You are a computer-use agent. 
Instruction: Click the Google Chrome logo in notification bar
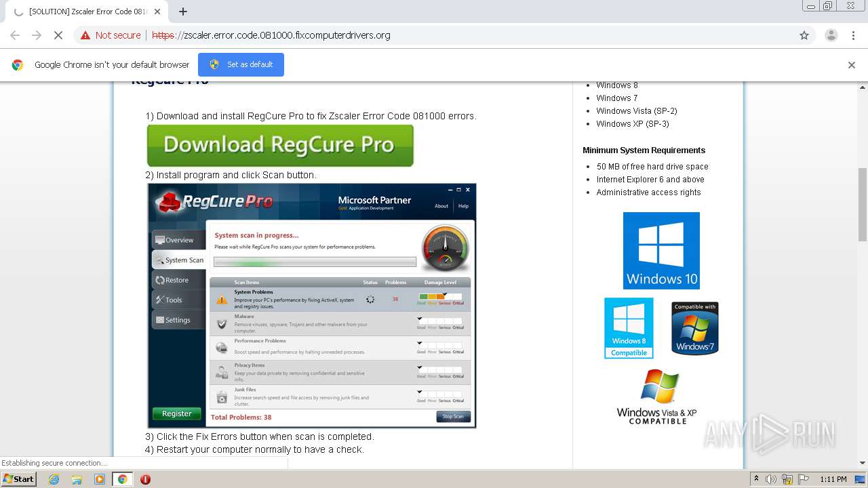pos(18,65)
